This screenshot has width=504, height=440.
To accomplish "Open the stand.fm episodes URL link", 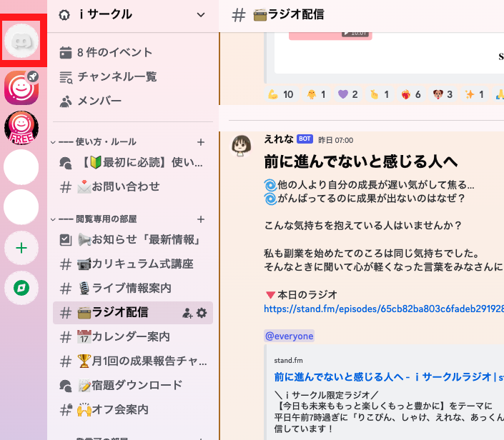I will pyautogui.click(x=384, y=309).
